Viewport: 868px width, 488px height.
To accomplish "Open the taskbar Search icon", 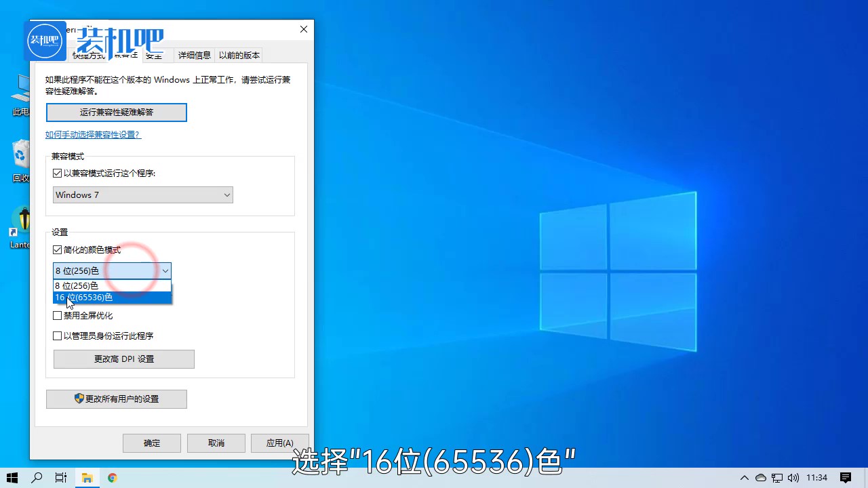I will point(37,478).
